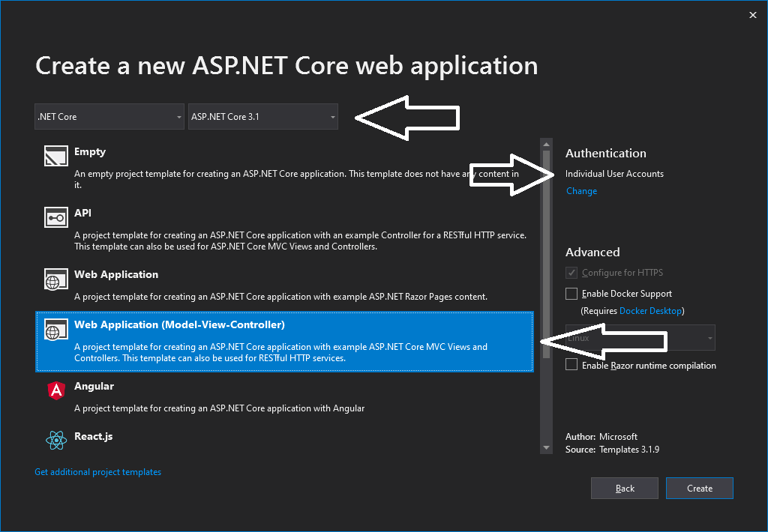
Task: Click the Empty template icon
Action: [55, 156]
